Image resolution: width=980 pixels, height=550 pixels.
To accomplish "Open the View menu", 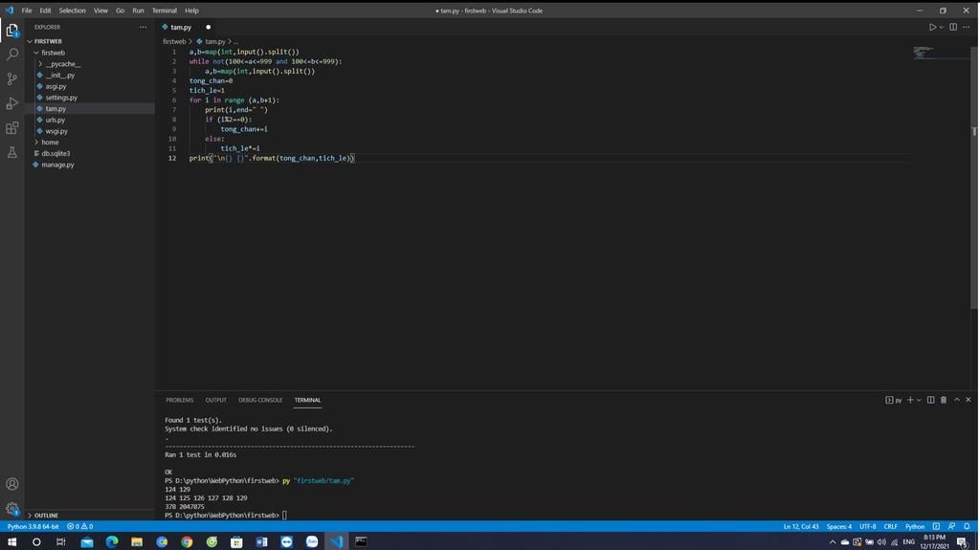I will [100, 11].
